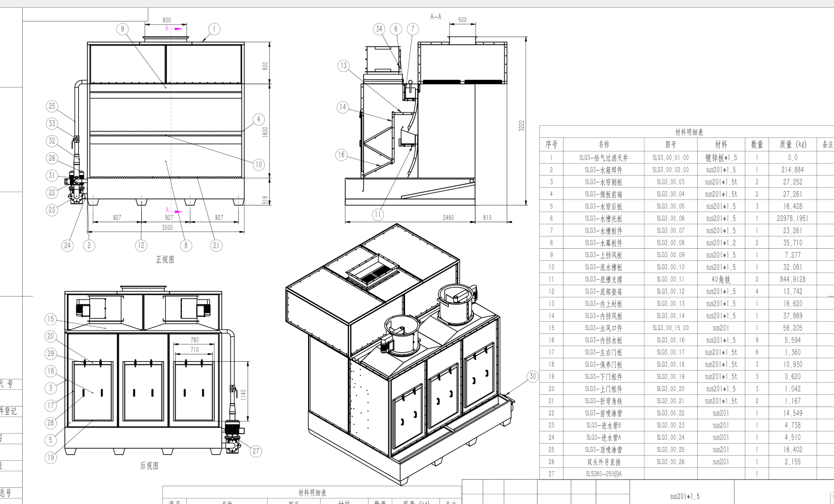The height and width of the screenshot is (504, 834).
Task: Select balloon callout 15 in rear view
Action: (50, 319)
